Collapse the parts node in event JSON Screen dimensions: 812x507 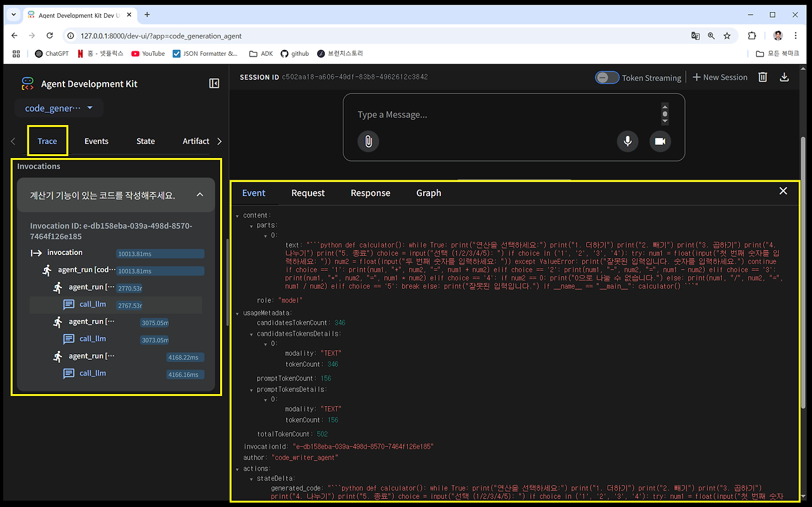[x=251, y=226]
